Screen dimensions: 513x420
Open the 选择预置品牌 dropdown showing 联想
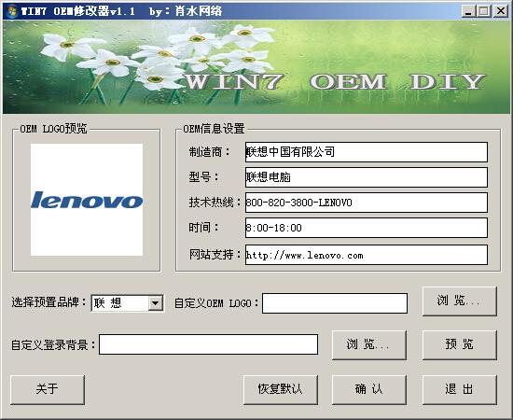128,302
